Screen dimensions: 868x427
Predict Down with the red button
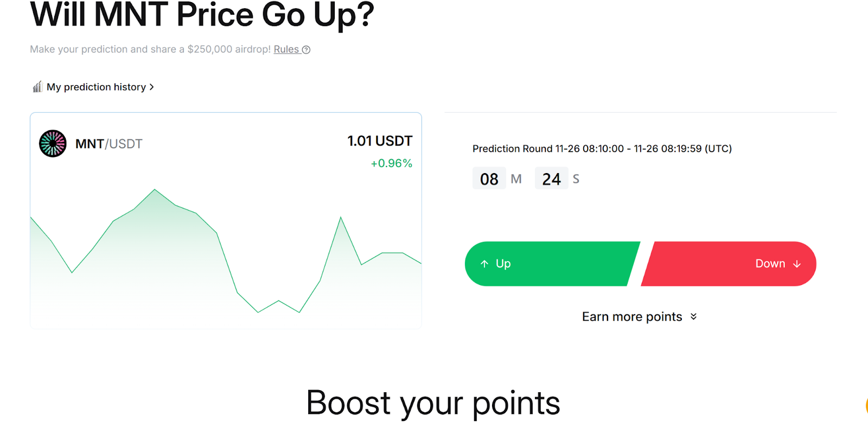pos(729,264)
